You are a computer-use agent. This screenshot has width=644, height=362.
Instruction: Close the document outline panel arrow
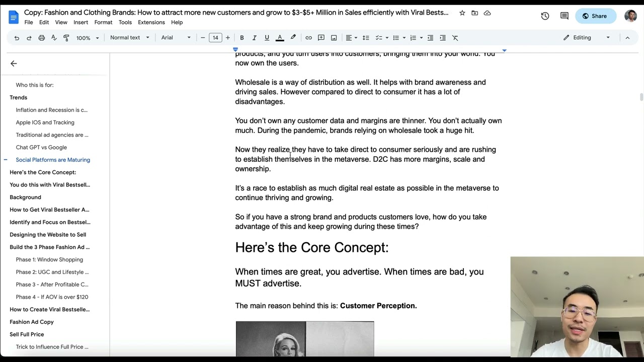pyautogui.click(x=14, y=63)
